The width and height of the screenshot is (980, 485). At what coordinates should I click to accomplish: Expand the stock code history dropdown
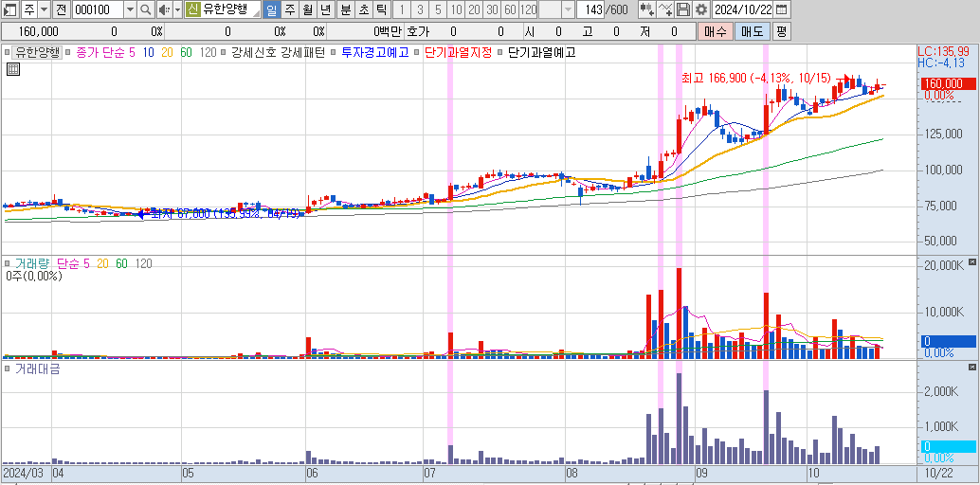(130, 9)
